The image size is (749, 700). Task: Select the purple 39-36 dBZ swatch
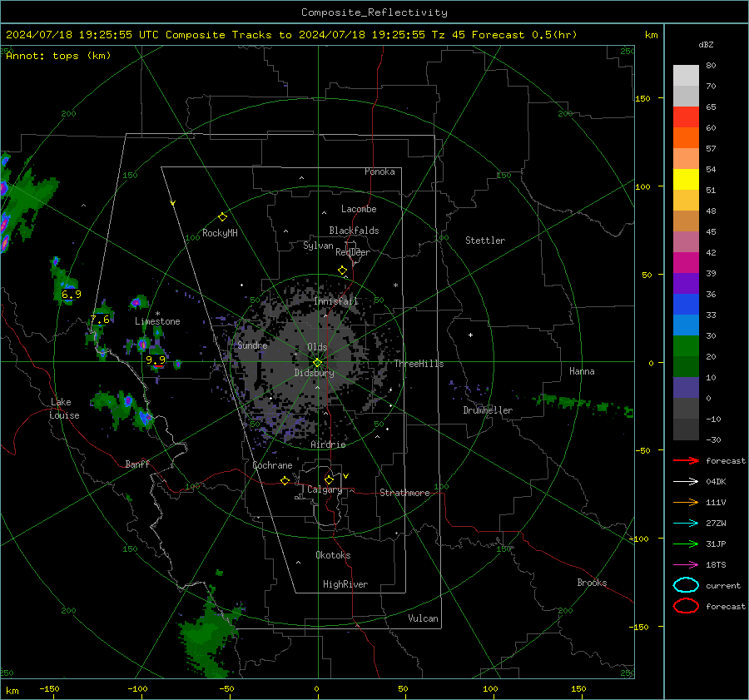pyautogui.click(x=686, y=284)
